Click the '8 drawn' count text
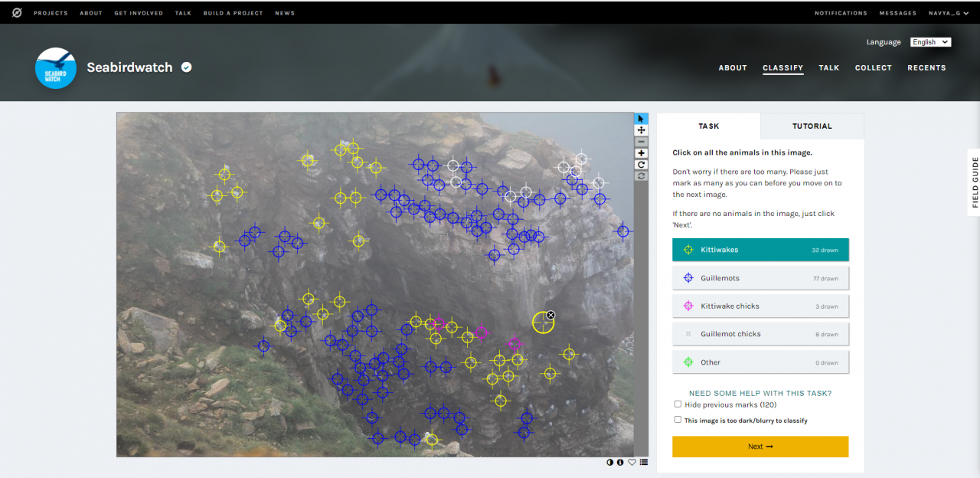This screenshot has height=478, width=980. (x=827, y=335)
